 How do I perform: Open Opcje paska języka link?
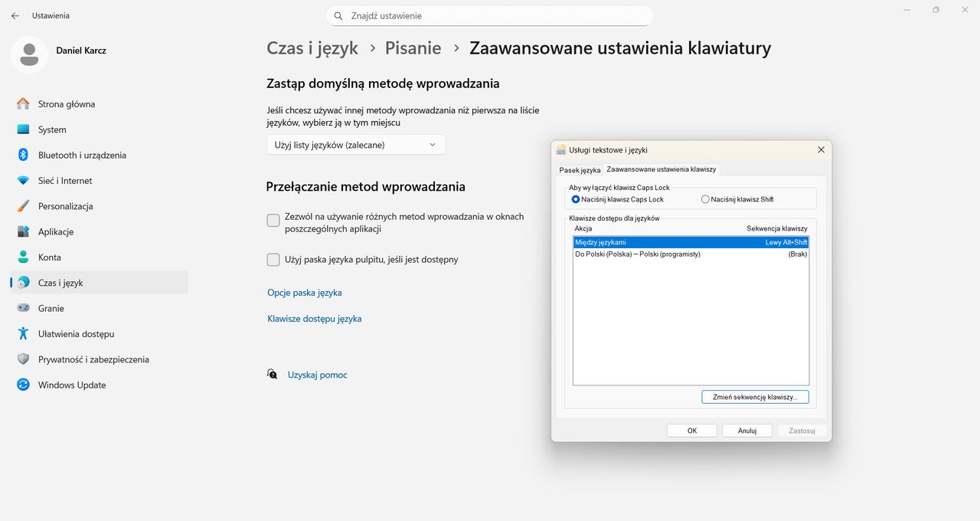click(304, 293)
